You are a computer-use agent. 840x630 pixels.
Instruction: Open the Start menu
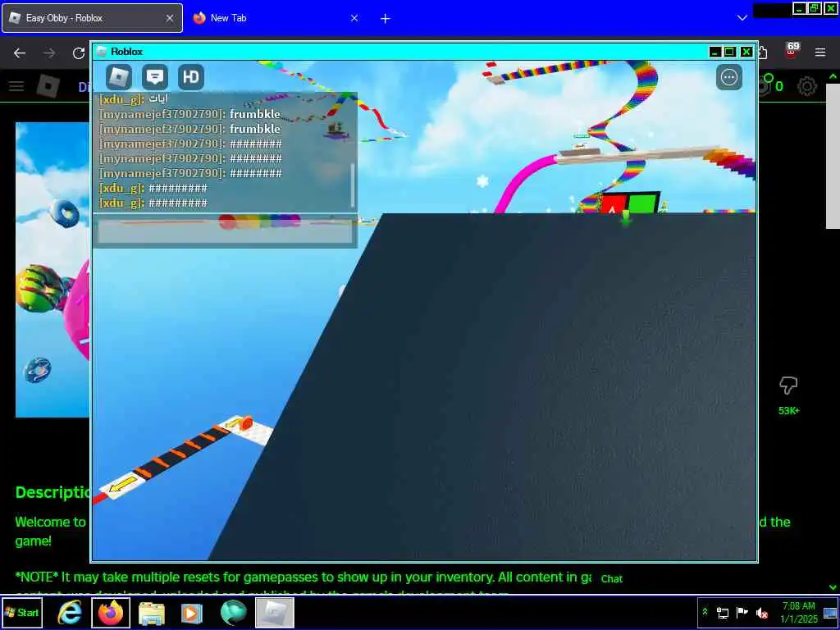(22, 612)
